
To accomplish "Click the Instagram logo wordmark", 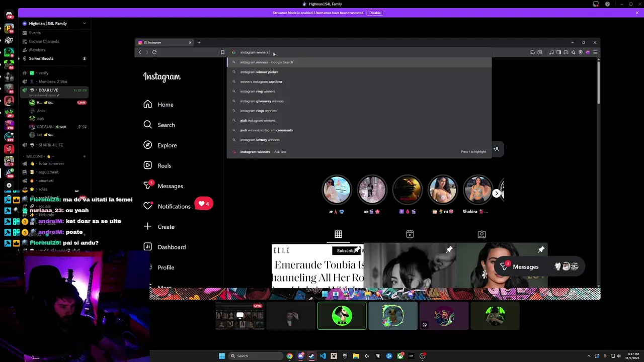I will [162, 76].
